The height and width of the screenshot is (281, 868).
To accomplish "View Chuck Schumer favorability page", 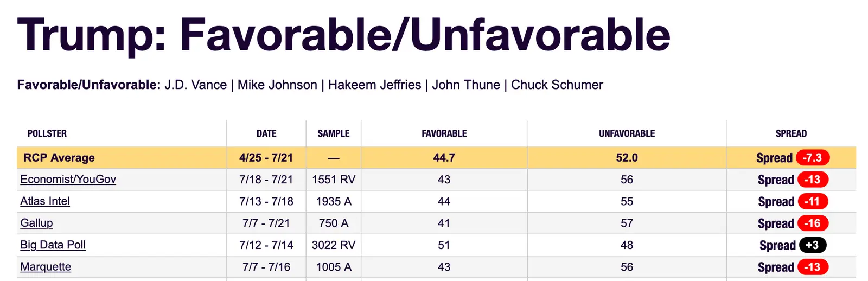I will (557, 85).
